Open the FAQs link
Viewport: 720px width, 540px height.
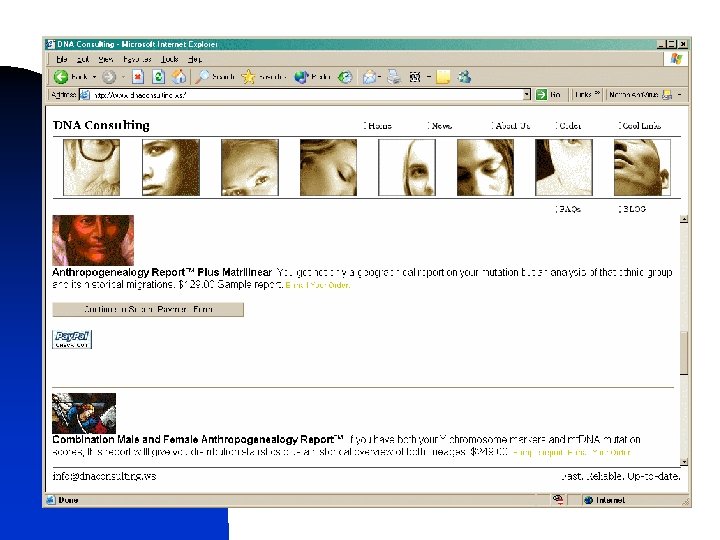[568, 209]
